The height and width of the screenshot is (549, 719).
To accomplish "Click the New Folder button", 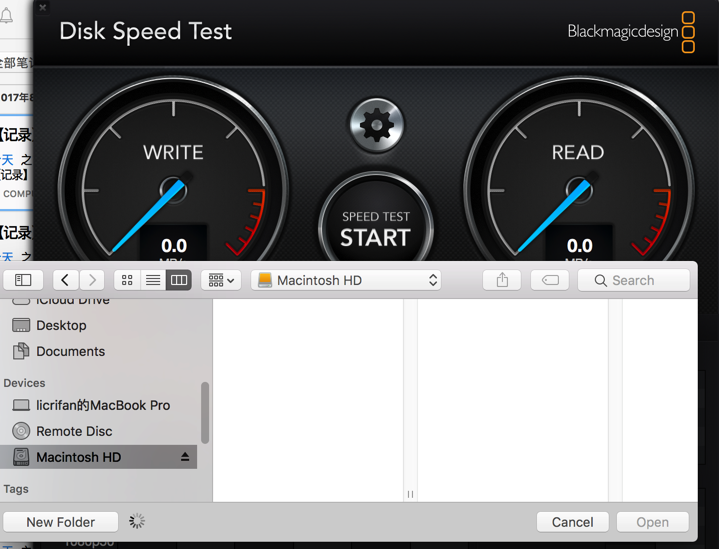I will click(x=61, y=522).
